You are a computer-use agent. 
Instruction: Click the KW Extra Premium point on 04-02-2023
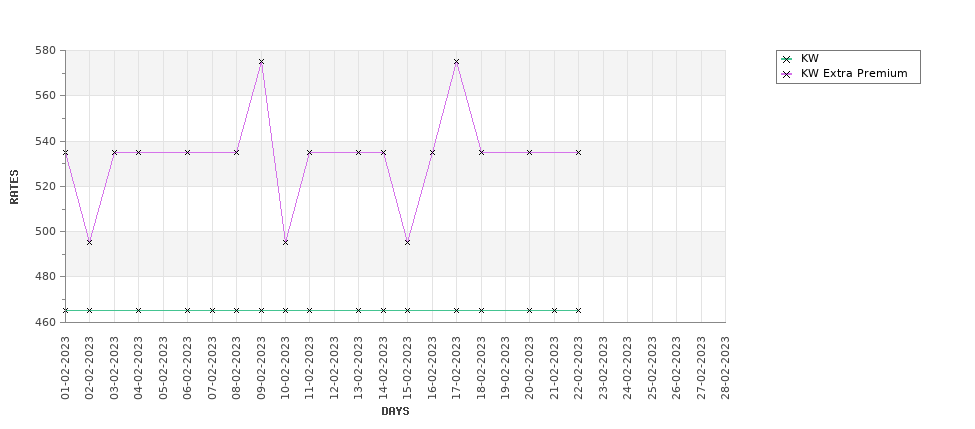[x=139, y=152]
